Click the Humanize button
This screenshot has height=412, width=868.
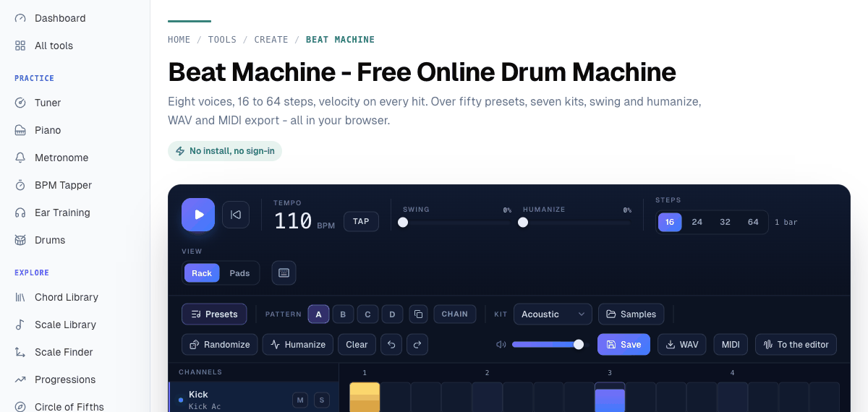click(298, 345)
